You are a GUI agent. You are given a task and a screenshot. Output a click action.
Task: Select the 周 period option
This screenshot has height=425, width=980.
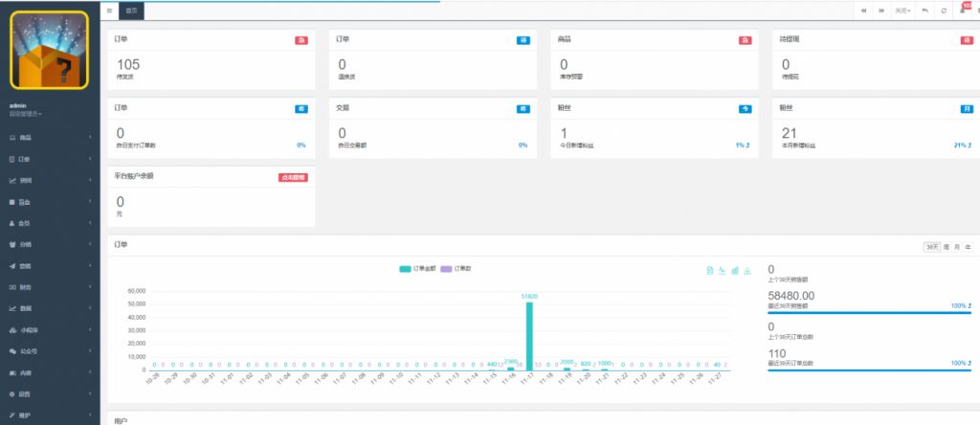pos(947,247)
